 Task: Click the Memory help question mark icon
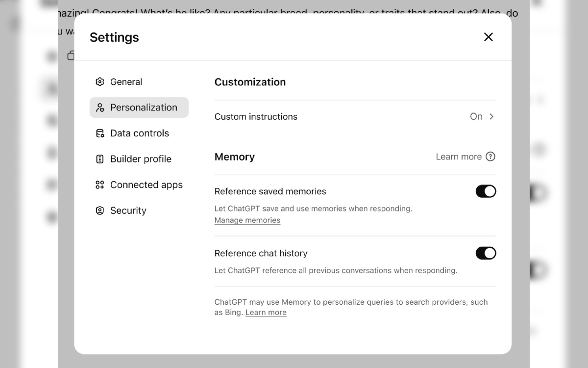[x=490, y=157]
